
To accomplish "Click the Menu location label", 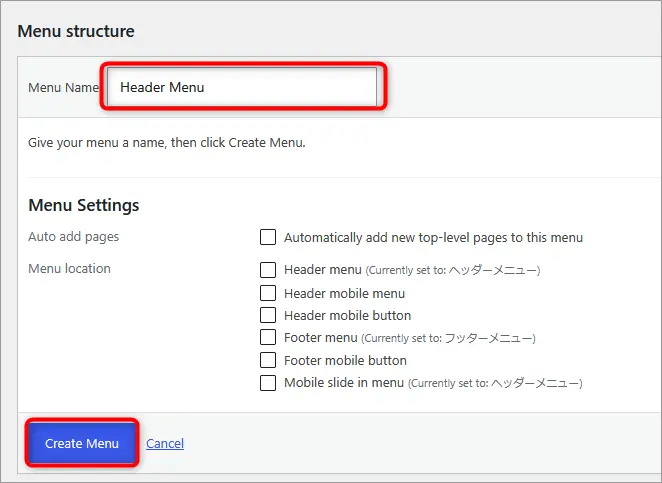I will [x=69, y=269].
